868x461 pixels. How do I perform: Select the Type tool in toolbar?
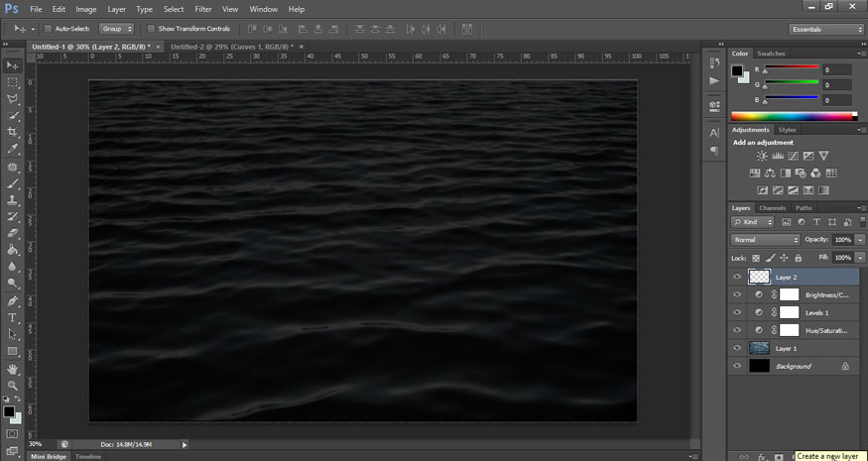click(13, 318)
